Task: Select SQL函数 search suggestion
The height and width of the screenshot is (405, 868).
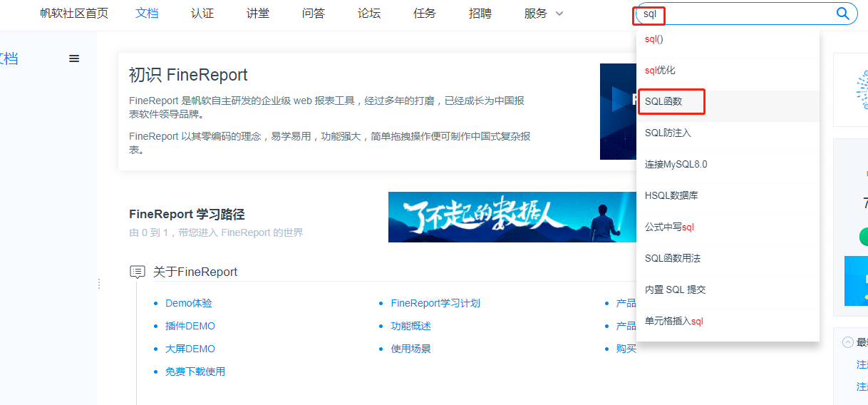Action: point(728,101)
